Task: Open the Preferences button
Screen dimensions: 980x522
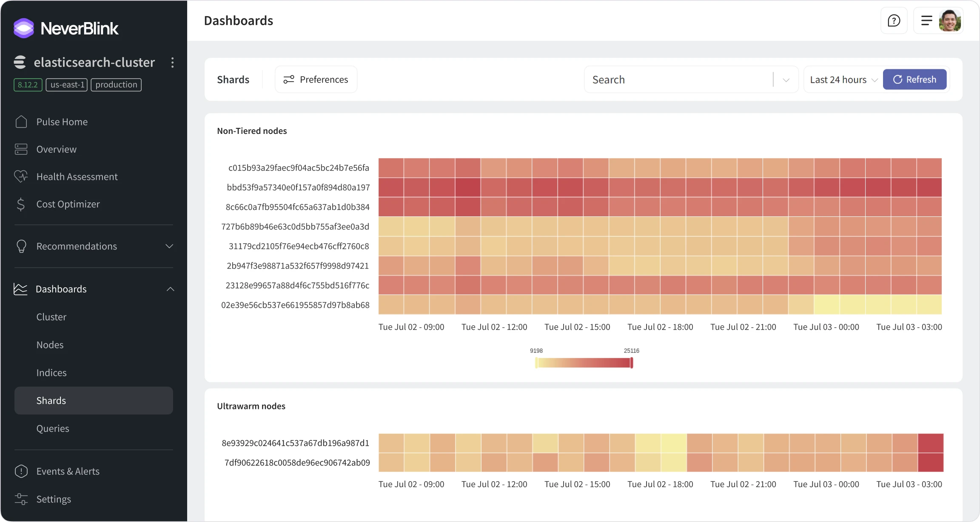Action: [316, 79]
